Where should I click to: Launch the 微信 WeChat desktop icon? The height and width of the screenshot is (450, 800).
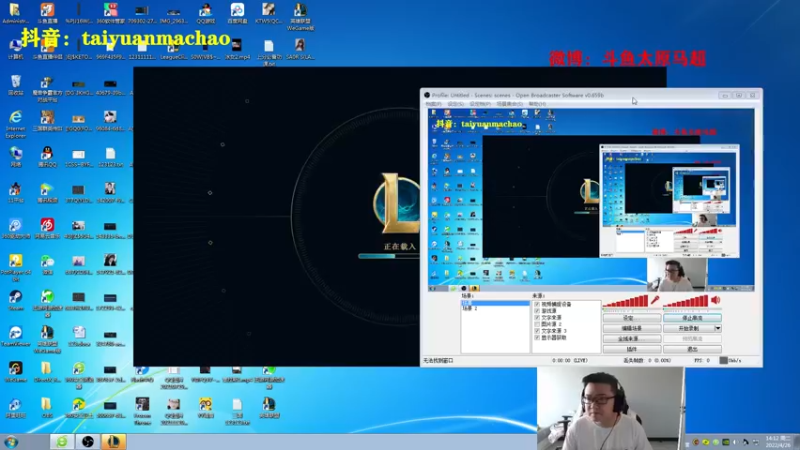pyautogui.click(x=47, y=264)
